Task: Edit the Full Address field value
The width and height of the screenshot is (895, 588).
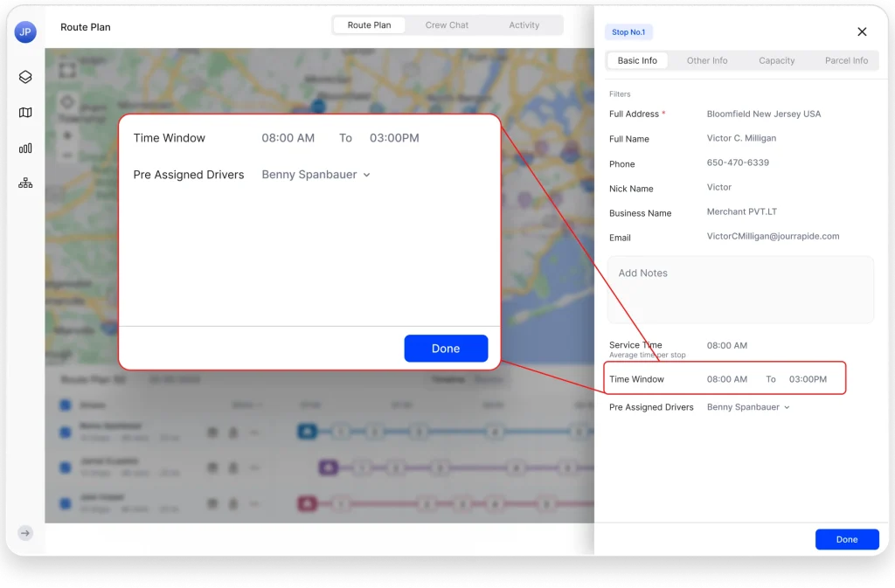Action: pyautogui.click(x=764, y=114)
